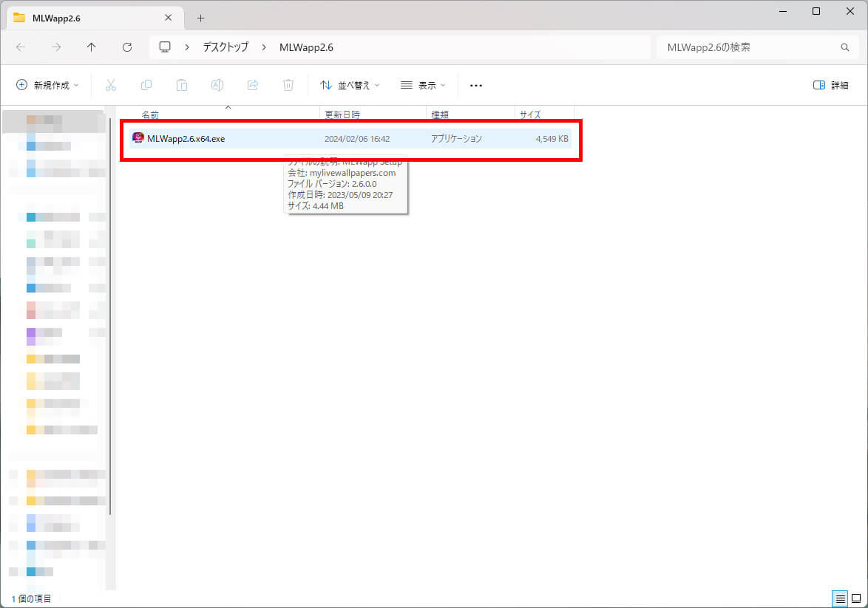The image size is (868, 608).
Task: Click the Back navigation button
Action: coord(21,47)
